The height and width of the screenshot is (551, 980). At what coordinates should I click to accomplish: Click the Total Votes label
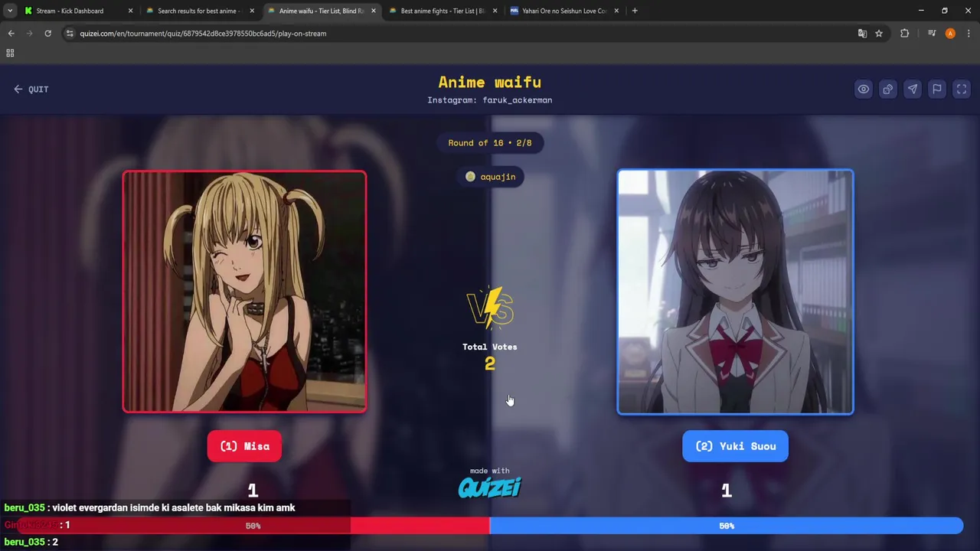489,347
